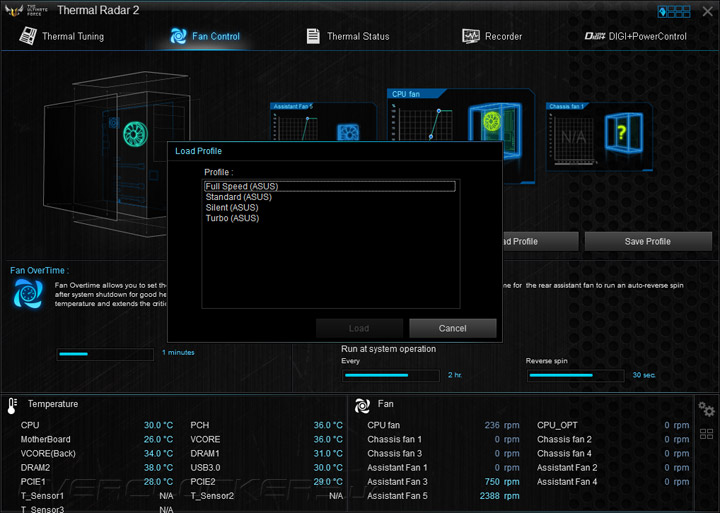Adjust the Reverse spin 30 sec. slider
This screenshot has height=513, width=720.
[575, 375]
